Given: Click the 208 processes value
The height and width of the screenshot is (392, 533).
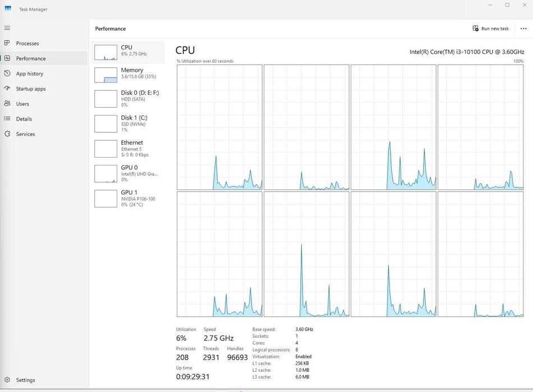Looking at the screenshot, I should pos(182,358).
